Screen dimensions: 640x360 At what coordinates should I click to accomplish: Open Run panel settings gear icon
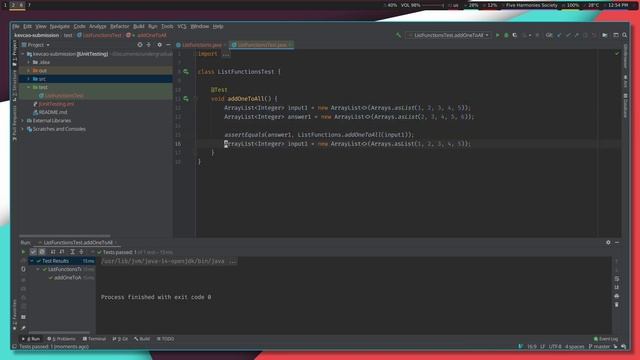(608, 242)
